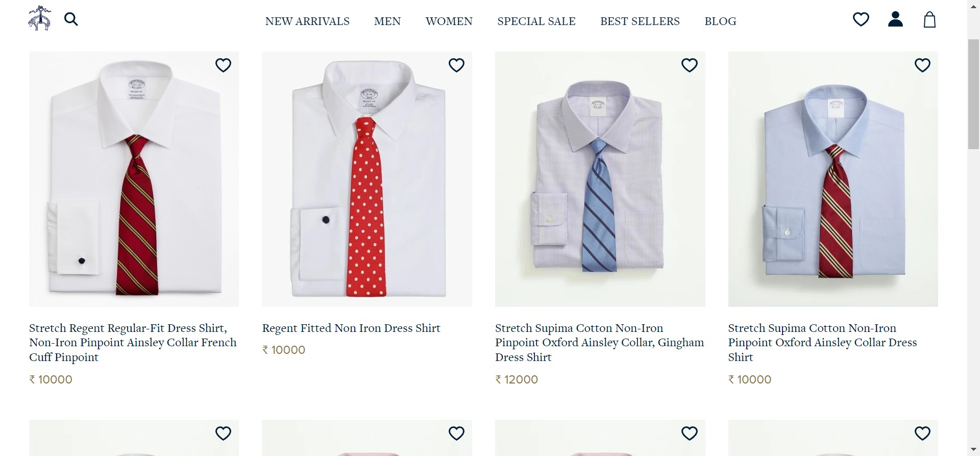Open the NEW ARRIVALS menu
The width and height of the screenshot is (980, 456).
(x=307, y=21)
